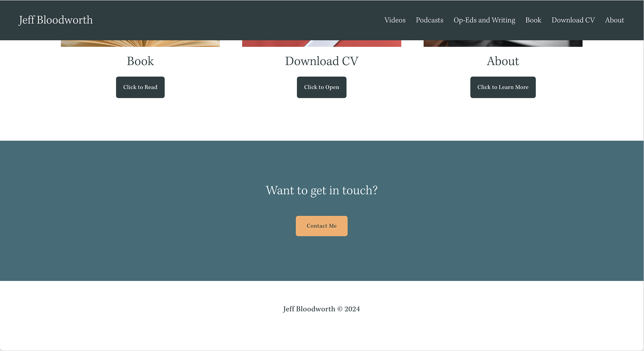Go to Videos in the navigation bar

coord(395,20)
